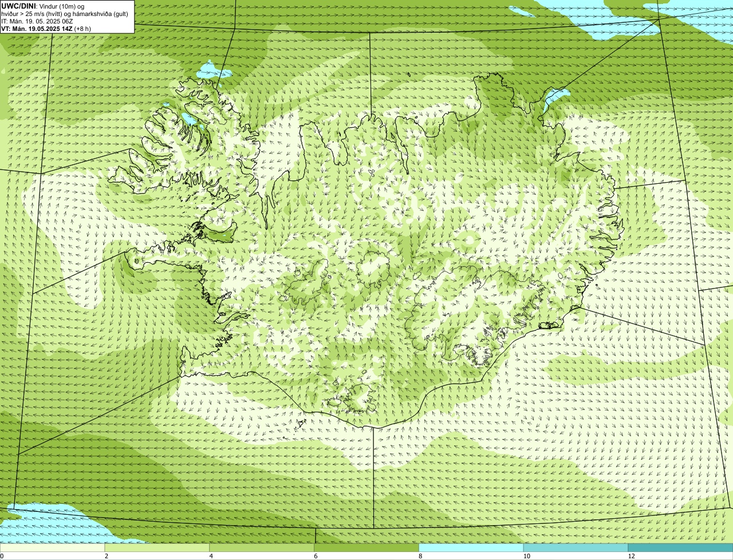This screenshot has width=733, height=560.
Task: Click the "4" label on the wind scale
Action: (211, 556)
